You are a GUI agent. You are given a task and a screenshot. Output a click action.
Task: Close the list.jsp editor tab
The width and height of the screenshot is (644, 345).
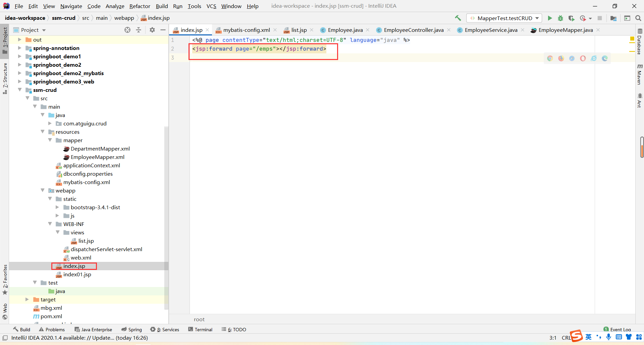tap(312, 30)
